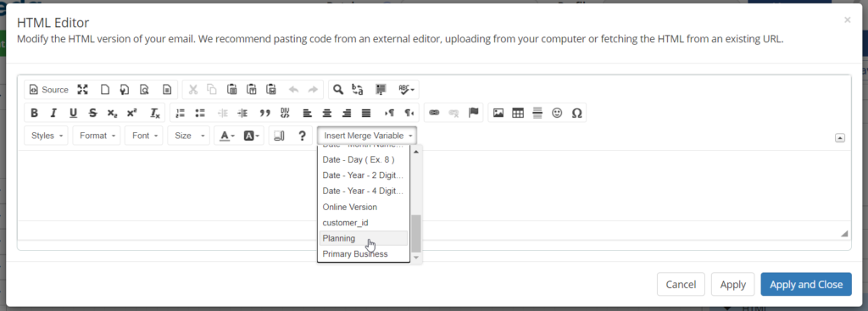The width and height of the screenshot is (868, 311).
Task: Align text left
Action: click(x=308, y=113)
